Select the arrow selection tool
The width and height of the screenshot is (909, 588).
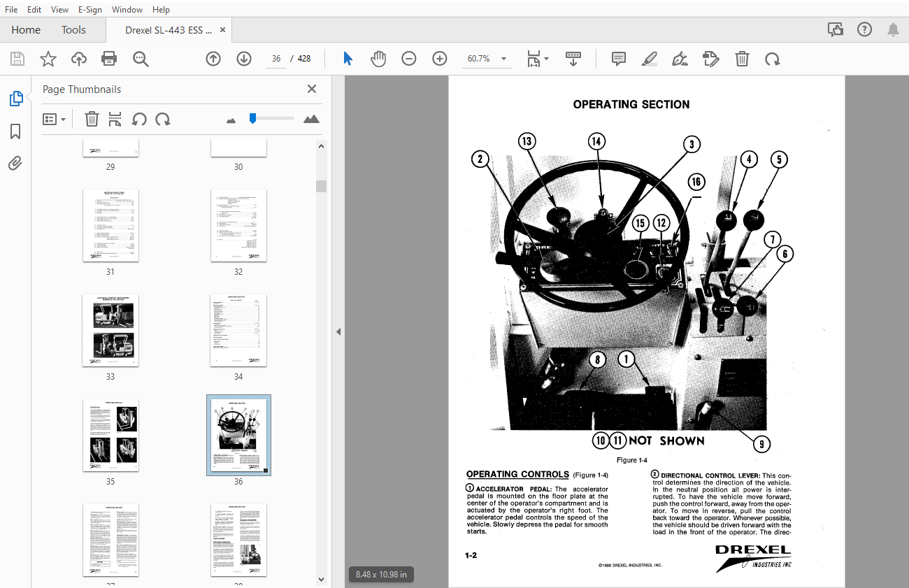(x=348, y=59)
